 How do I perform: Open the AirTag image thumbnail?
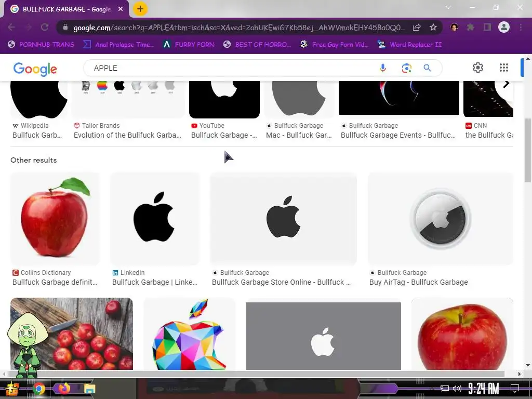(441, 219)
